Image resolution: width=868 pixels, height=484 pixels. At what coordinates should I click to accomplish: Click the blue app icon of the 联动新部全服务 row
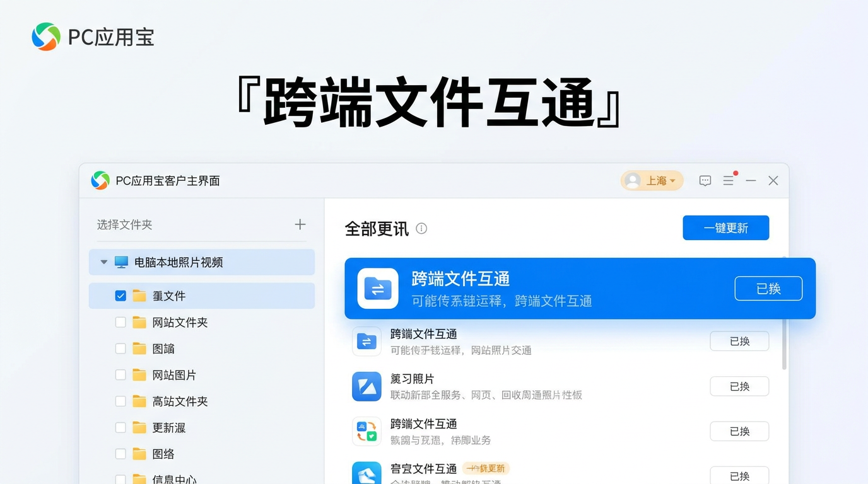(367, 386)
